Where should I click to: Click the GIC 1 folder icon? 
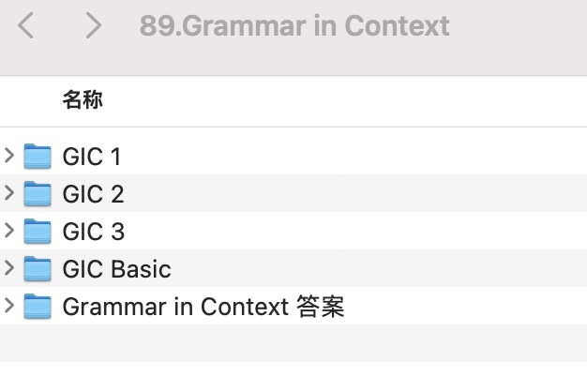point(38,157)
